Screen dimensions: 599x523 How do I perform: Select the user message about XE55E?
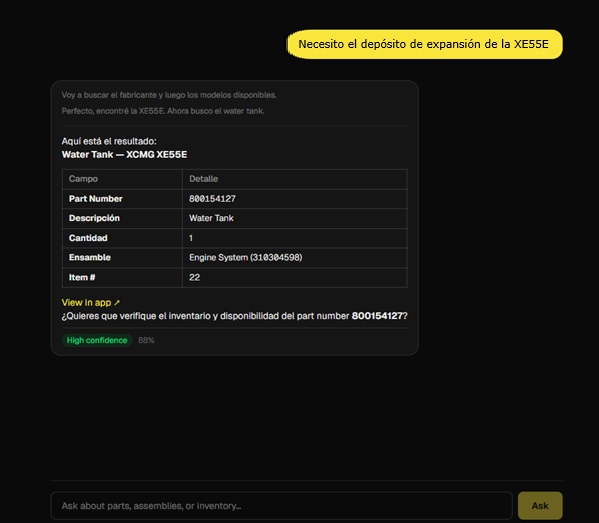(424, 44)
